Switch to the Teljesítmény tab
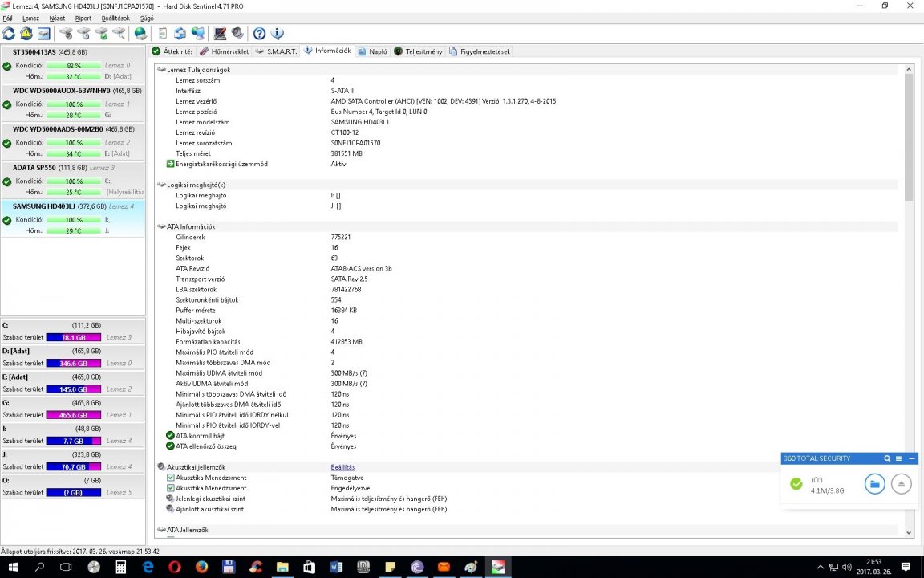The width and height of the screenshot is (924, 578). click(418, 51)
